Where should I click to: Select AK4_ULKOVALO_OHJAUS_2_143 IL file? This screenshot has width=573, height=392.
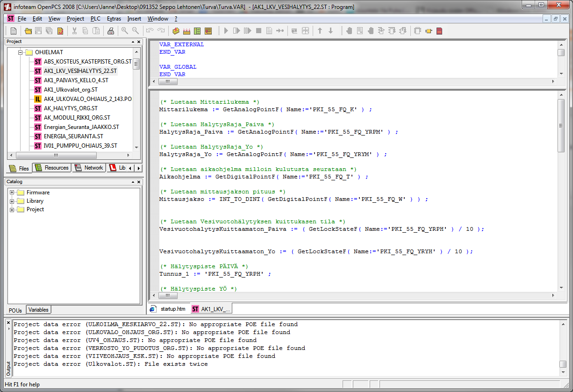tap(83, 99)
